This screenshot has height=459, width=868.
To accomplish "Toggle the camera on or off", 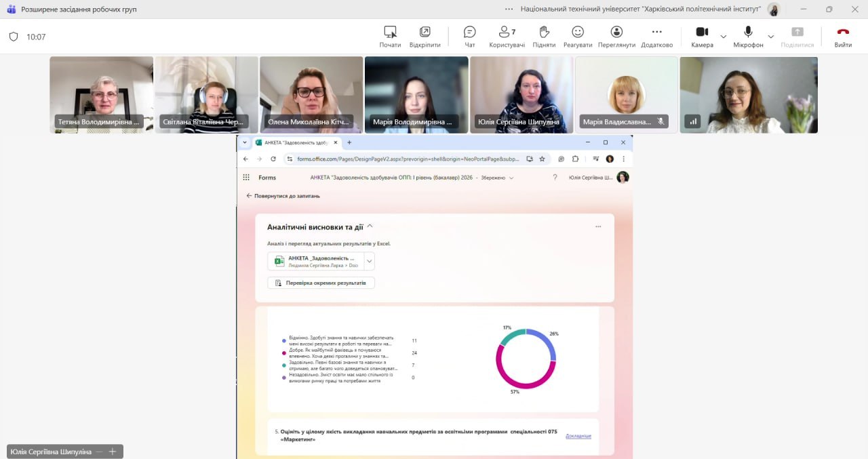I will [702, 37].
